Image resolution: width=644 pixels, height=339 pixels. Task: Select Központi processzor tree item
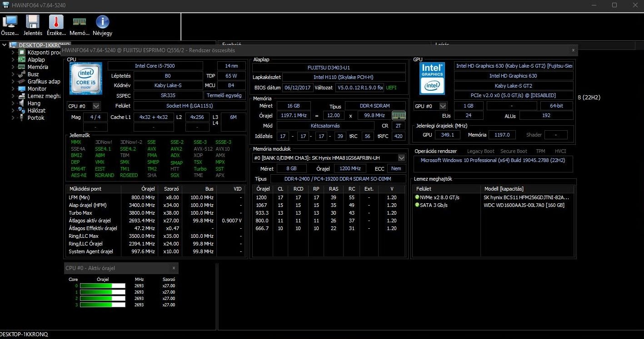[44, 52]
